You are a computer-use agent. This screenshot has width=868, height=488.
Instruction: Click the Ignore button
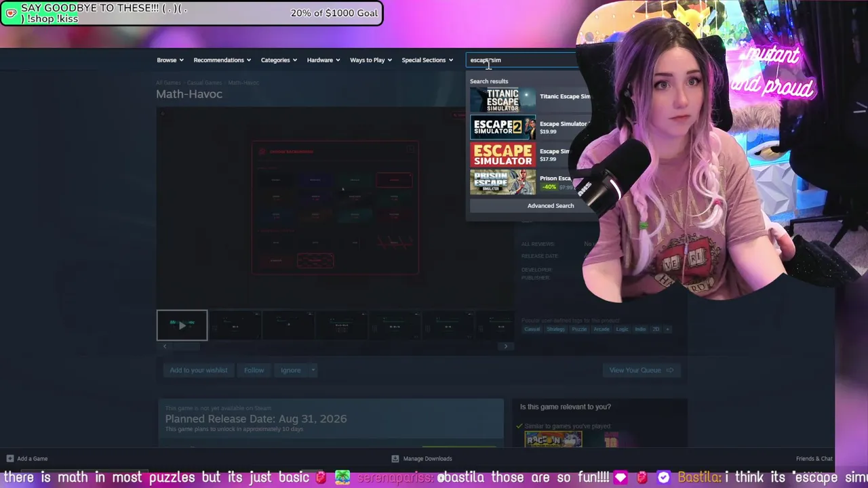pyautogui.click(x=290, y=370)
